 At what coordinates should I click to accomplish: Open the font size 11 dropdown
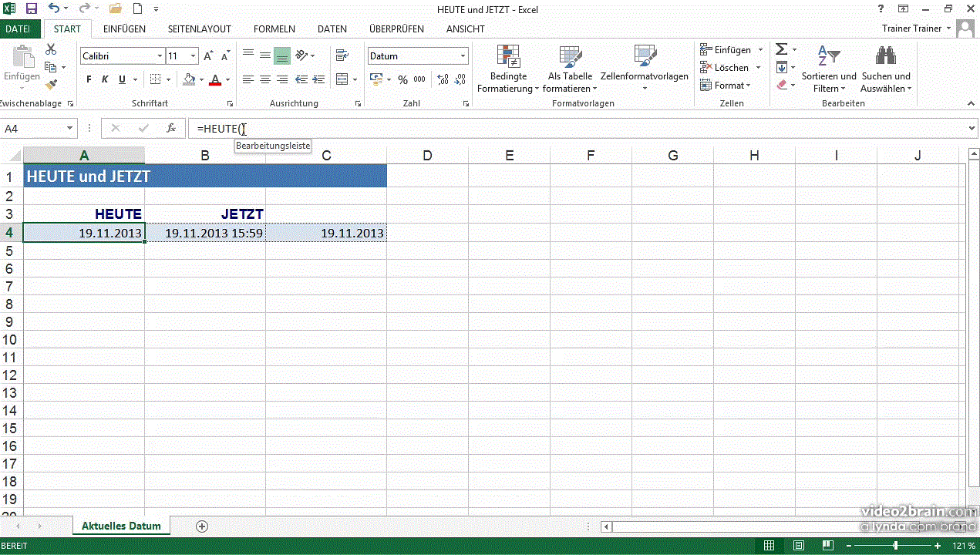pyautogui.click(x=193, y=56)
